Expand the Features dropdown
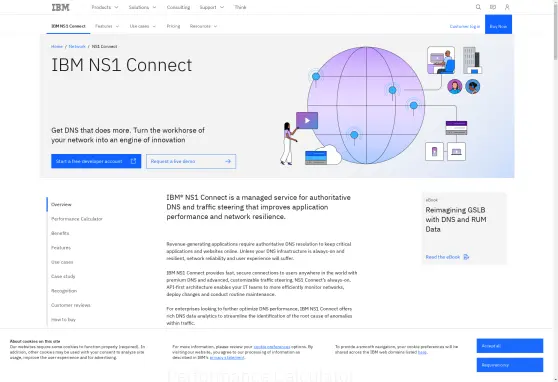The height and width of the screenshot is (382, 558). (x=107, y=26)
